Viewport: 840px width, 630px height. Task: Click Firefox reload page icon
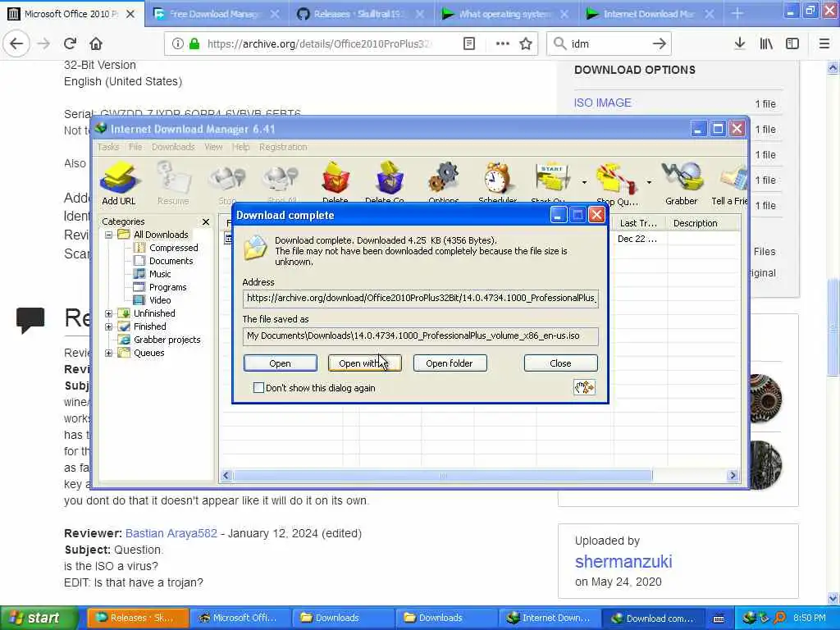click(70, 43)
